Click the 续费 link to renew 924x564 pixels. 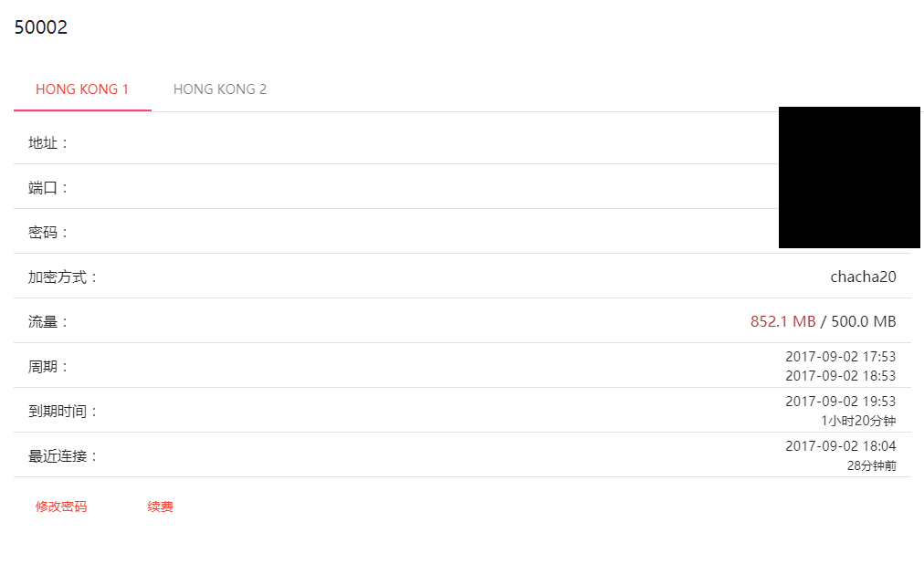(160, 507)
